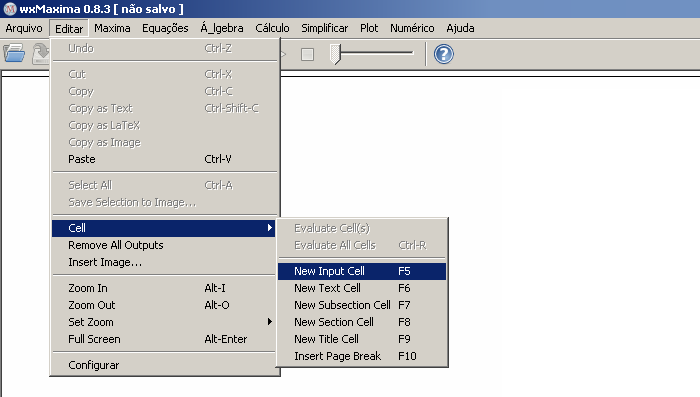Open the Simplificar menu
This screenshot has height=397, width=700.
(x=324, y=28)
